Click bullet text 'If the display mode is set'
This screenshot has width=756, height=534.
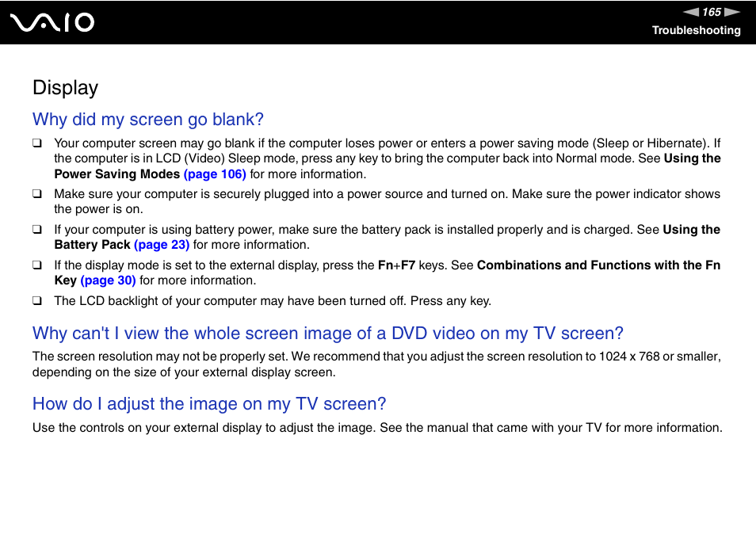pyautogui.click(x=388, y=273)
